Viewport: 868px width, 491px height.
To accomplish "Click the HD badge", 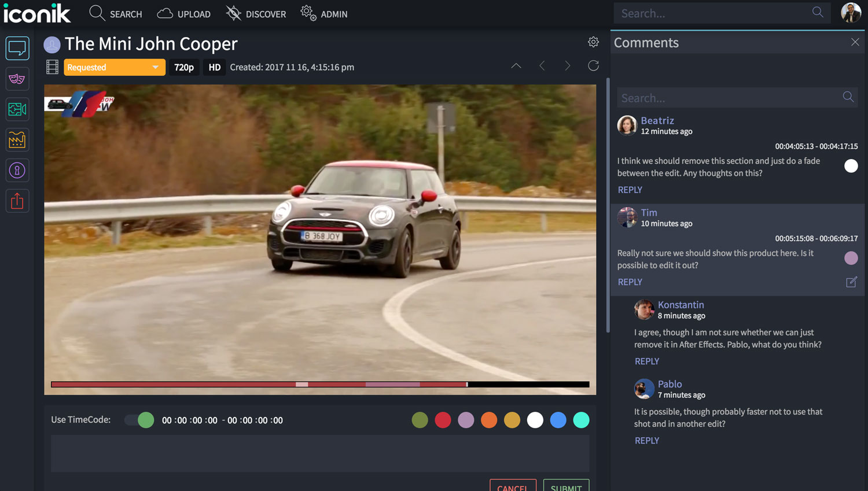I will pyautogui.click(x=215, y=67).
